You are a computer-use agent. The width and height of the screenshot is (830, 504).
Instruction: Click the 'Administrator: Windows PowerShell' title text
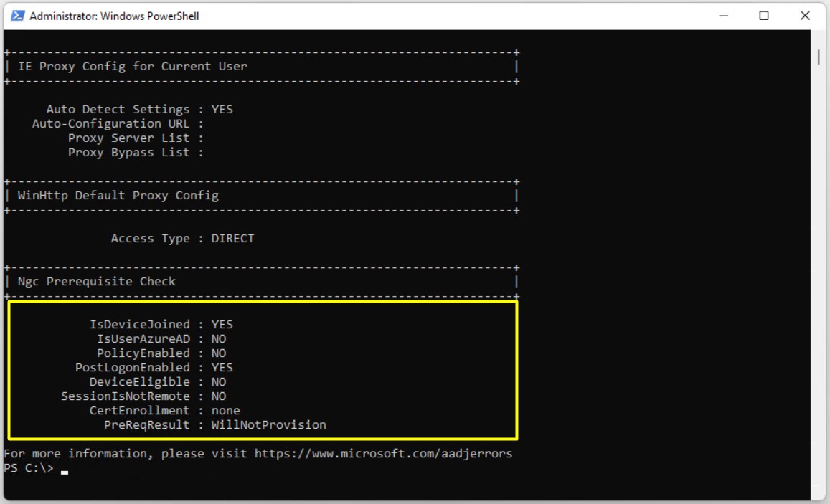(114, 16)
